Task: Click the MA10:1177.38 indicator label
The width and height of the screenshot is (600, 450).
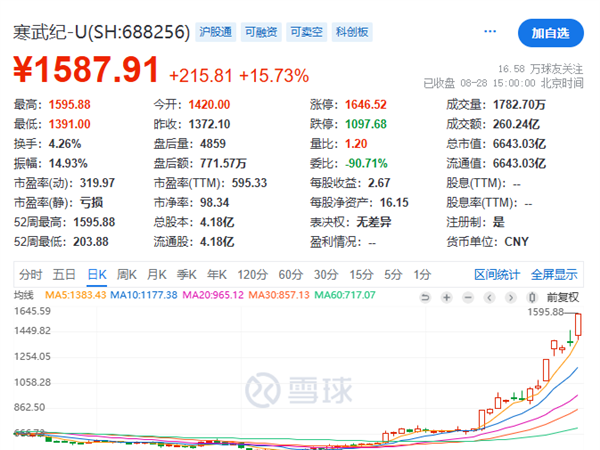Action: click(144, 295)
